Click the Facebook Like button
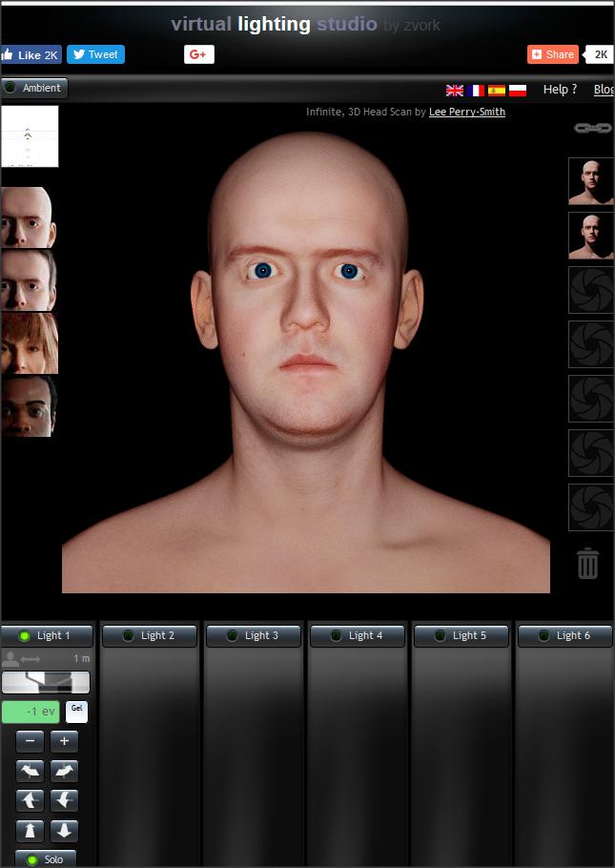This screenshot has height=868, width=615. (x=31, y=54)
